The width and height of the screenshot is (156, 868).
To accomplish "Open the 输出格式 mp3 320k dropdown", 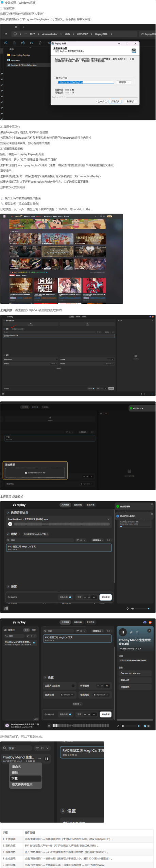I will (102, 695).
